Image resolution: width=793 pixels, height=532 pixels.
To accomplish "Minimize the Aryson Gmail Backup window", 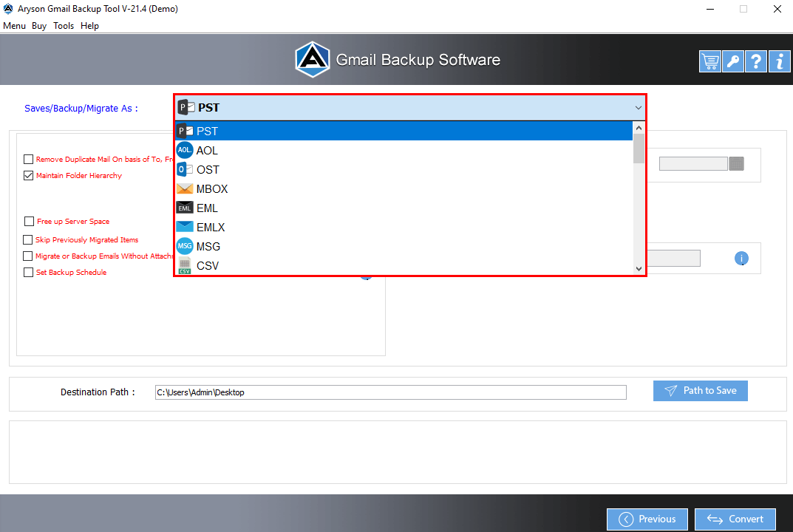I will (x=710, y=9).
